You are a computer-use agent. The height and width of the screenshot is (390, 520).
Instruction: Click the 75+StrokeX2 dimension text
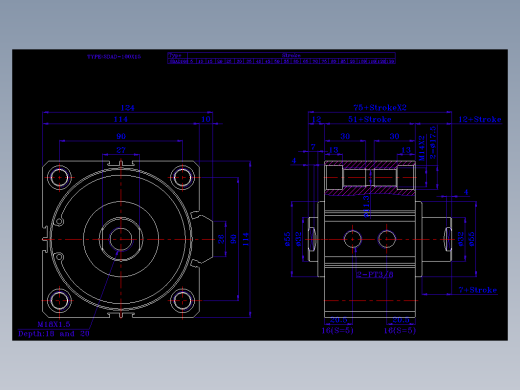point(380,108)
